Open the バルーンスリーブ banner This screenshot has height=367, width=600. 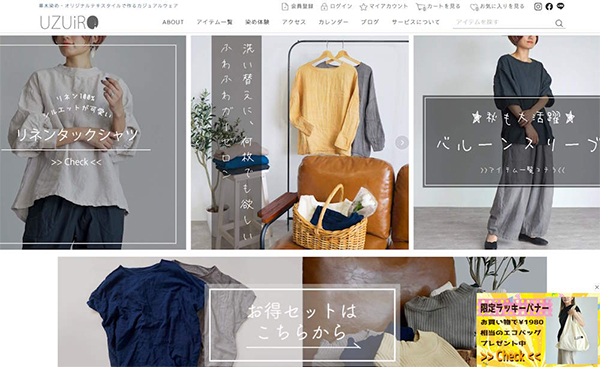[x=507, y=142]
